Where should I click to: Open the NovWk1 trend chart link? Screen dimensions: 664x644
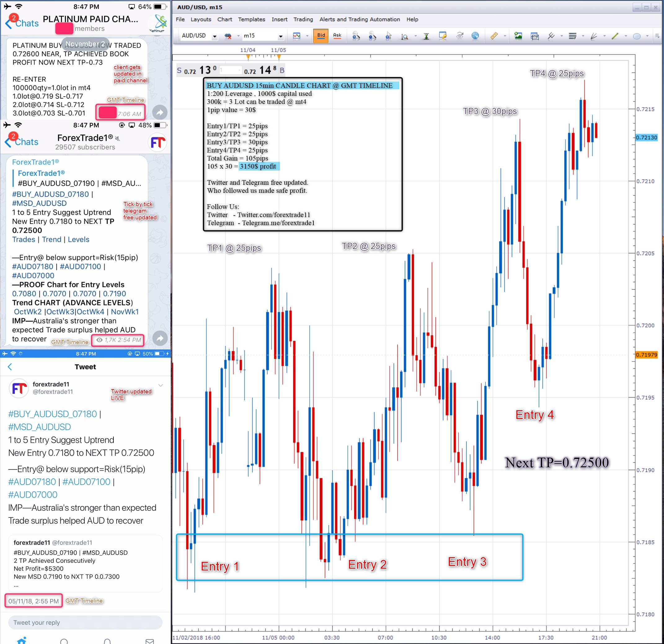[x=125, y=312]
